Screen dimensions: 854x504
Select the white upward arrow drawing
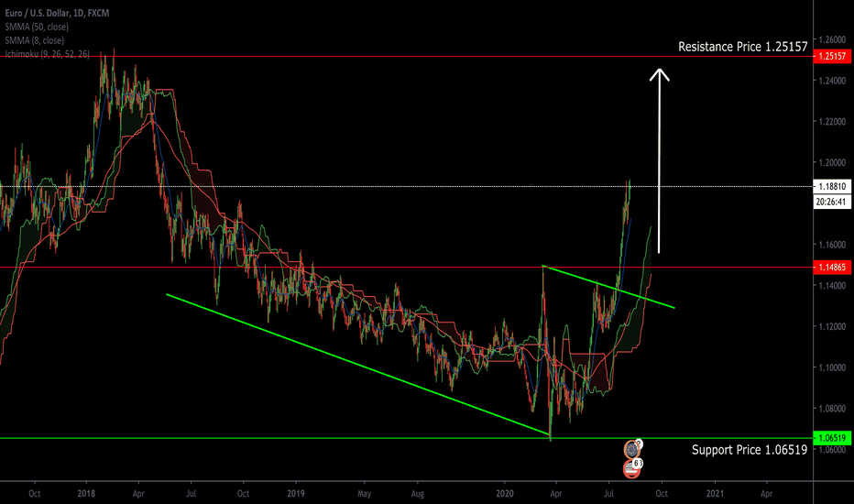pos(659,160)
